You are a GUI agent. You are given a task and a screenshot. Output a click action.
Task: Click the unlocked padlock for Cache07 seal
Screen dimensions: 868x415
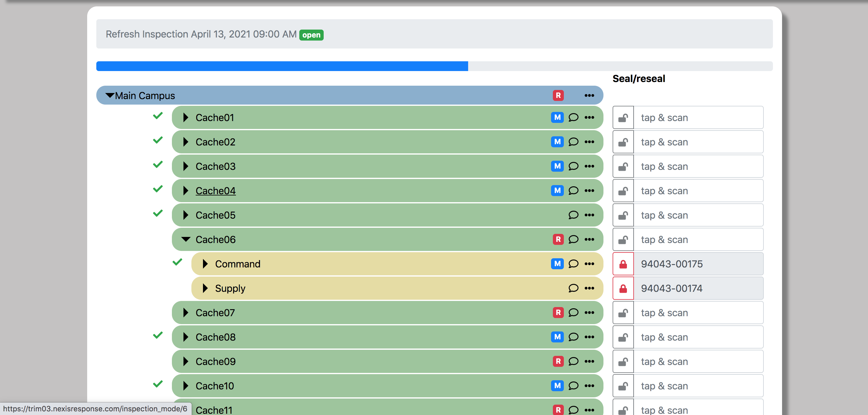pos(623,313)
